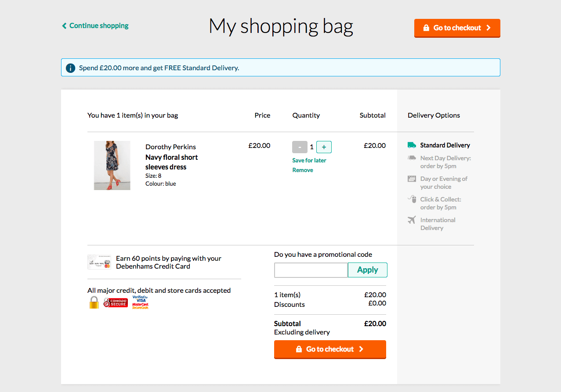This screenshot has height=392, width=561.
Task: Select the International Delivery airplane icon
Action: (412, 220)
